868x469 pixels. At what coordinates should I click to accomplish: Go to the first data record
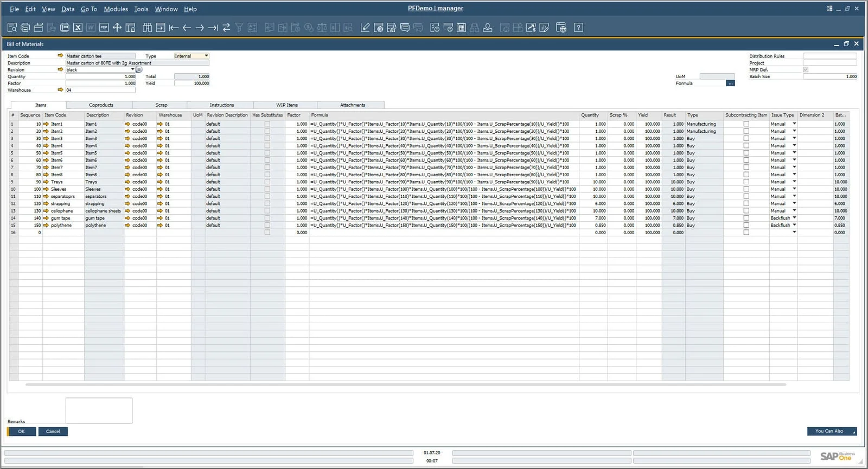point(174,28)
